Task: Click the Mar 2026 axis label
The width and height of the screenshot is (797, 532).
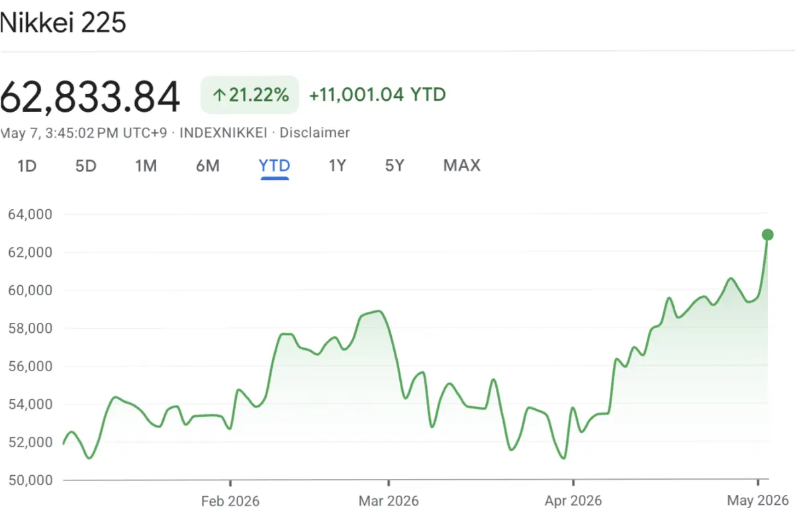Action: click(x=389, y=501)
